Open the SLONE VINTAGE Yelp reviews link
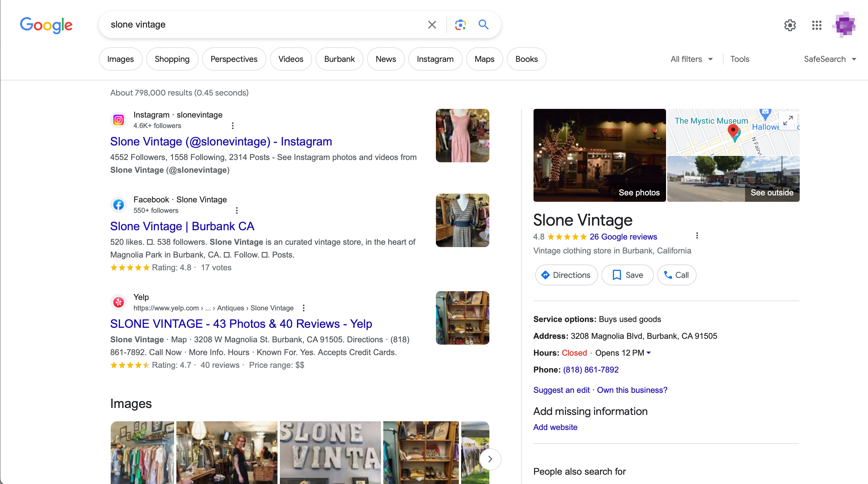 [x=241, y=324]
